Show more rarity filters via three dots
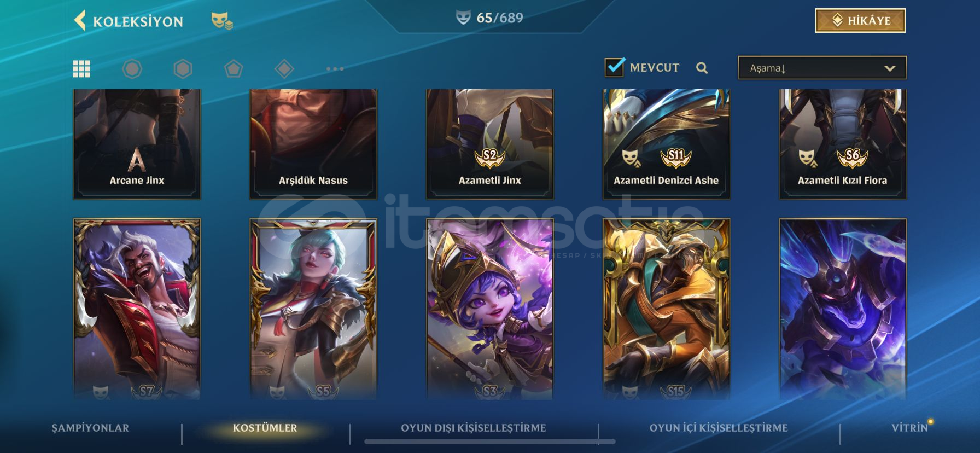Viewport: 980px width, 453px height. click(x=335, y=69)
